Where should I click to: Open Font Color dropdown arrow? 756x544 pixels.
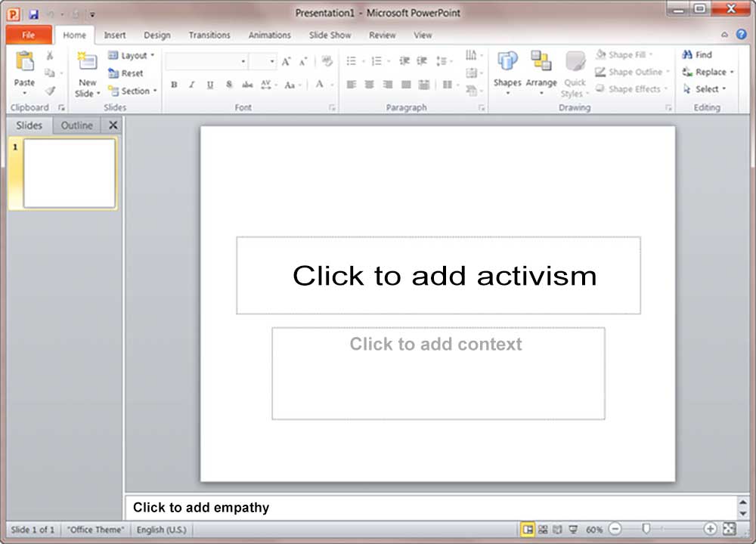coord(332,85)
